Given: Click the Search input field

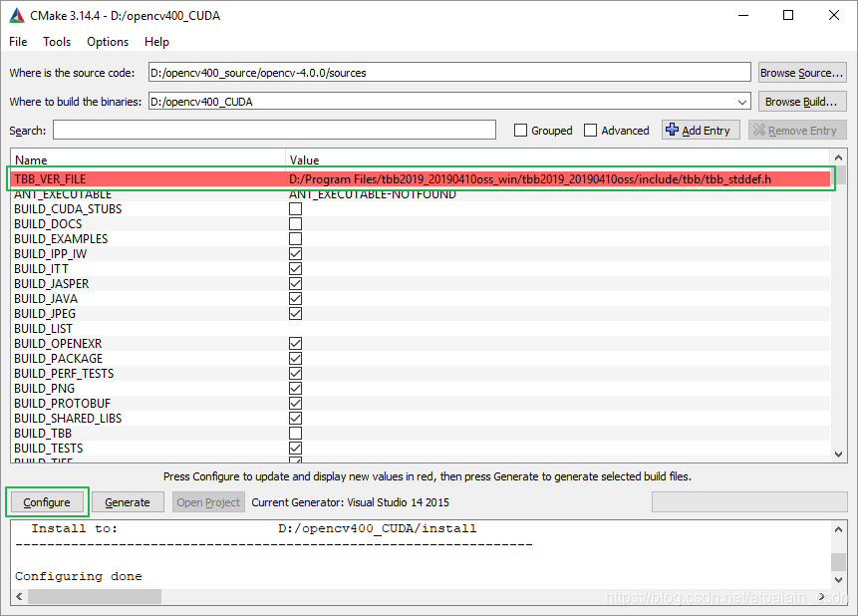Looking at the screenshot, I should pos(274,130).
